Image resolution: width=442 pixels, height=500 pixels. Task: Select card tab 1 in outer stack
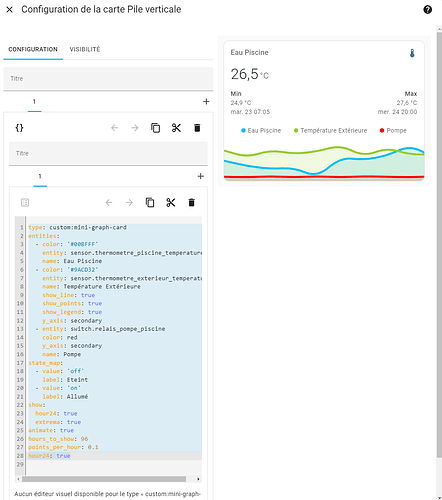click(34, 102)
